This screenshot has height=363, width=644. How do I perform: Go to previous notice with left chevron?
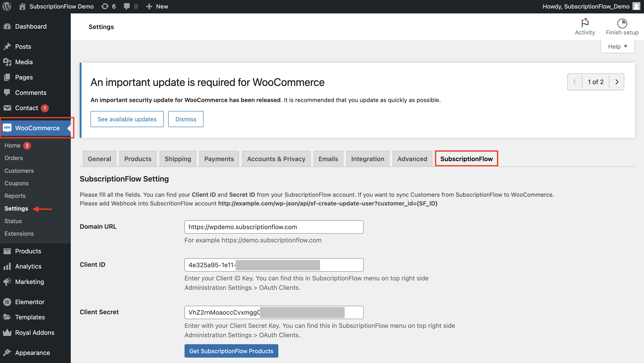(575, 82)
